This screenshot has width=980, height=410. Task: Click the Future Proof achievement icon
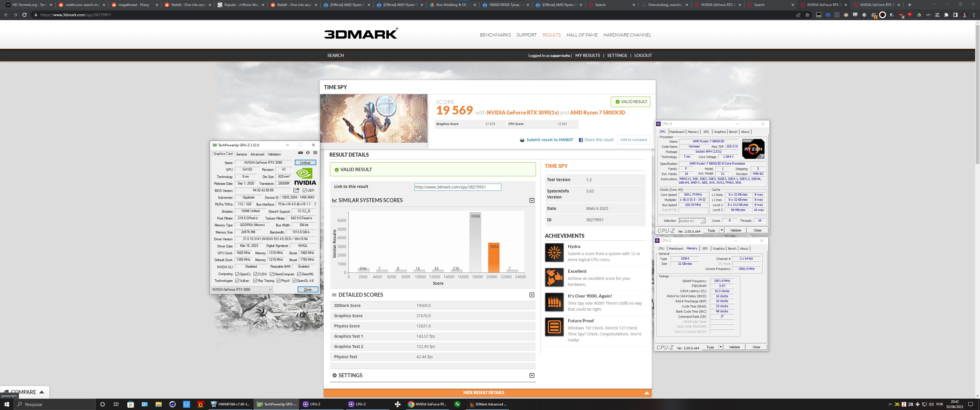pos(554,327)
